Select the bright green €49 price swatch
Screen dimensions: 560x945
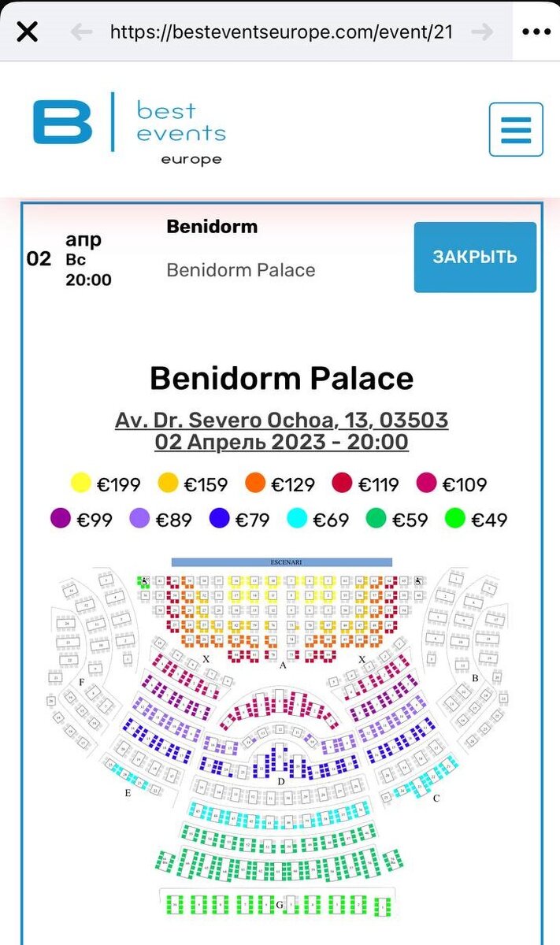(454, 519)
